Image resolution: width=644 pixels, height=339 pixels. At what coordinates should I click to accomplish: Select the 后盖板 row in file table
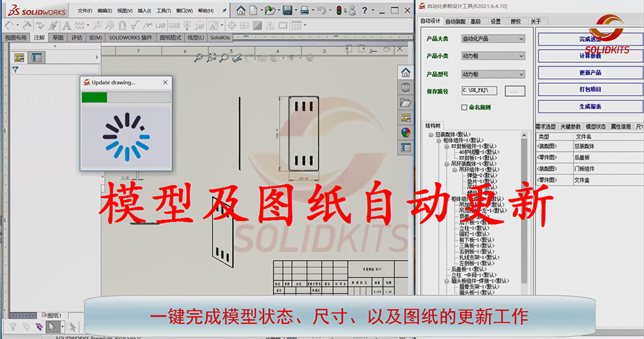[x=590, y=158]
